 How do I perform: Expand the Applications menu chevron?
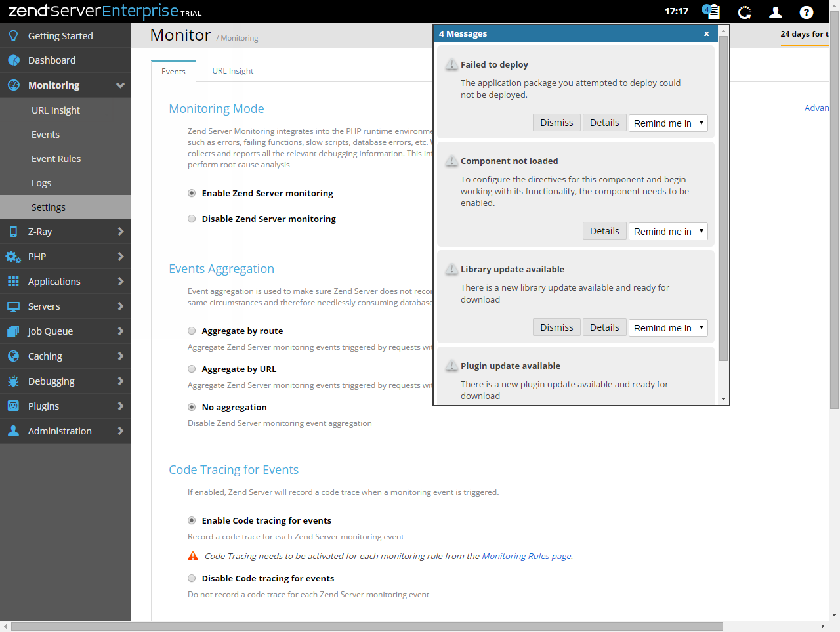(x=120, y=282)
